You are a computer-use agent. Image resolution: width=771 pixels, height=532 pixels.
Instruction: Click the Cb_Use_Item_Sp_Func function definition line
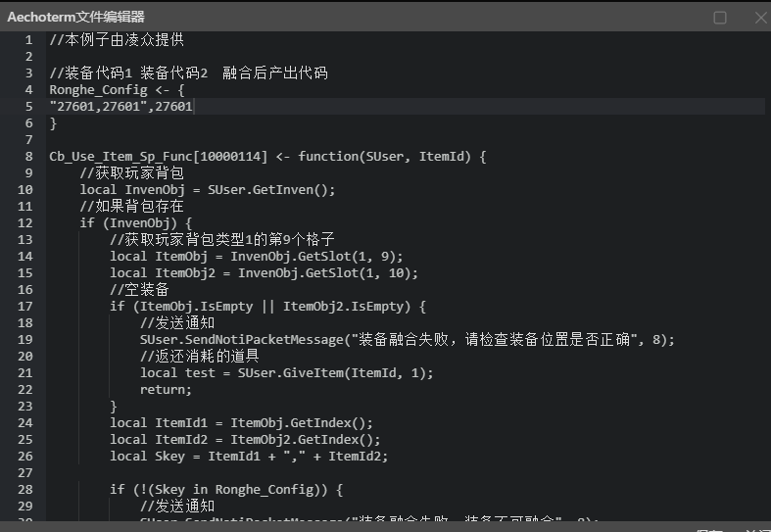[267, 156]
